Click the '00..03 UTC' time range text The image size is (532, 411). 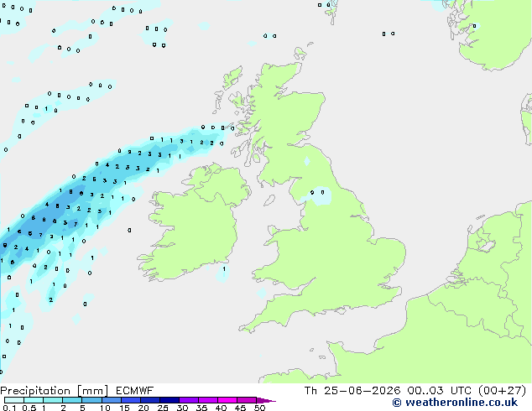pos(440,391)
